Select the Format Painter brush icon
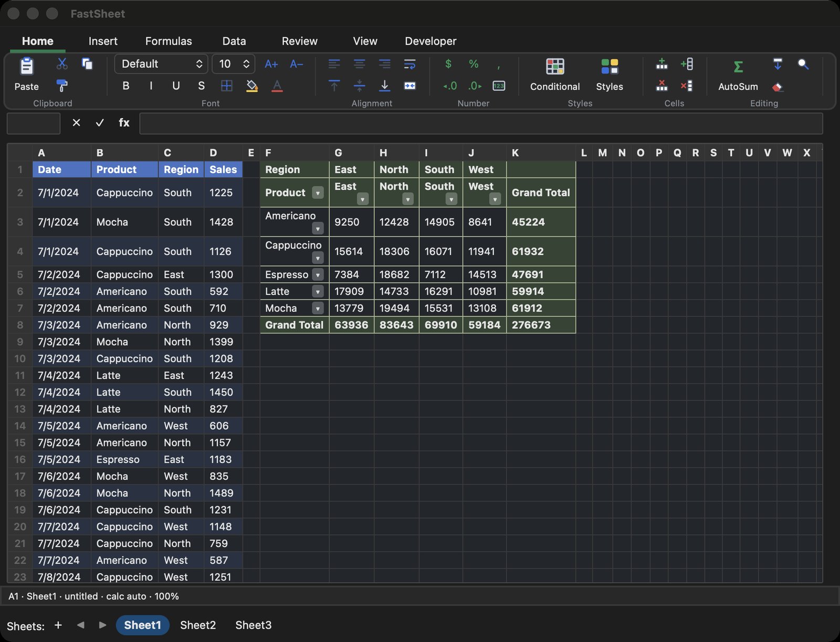840x642 pixels. tap(62, 86)
